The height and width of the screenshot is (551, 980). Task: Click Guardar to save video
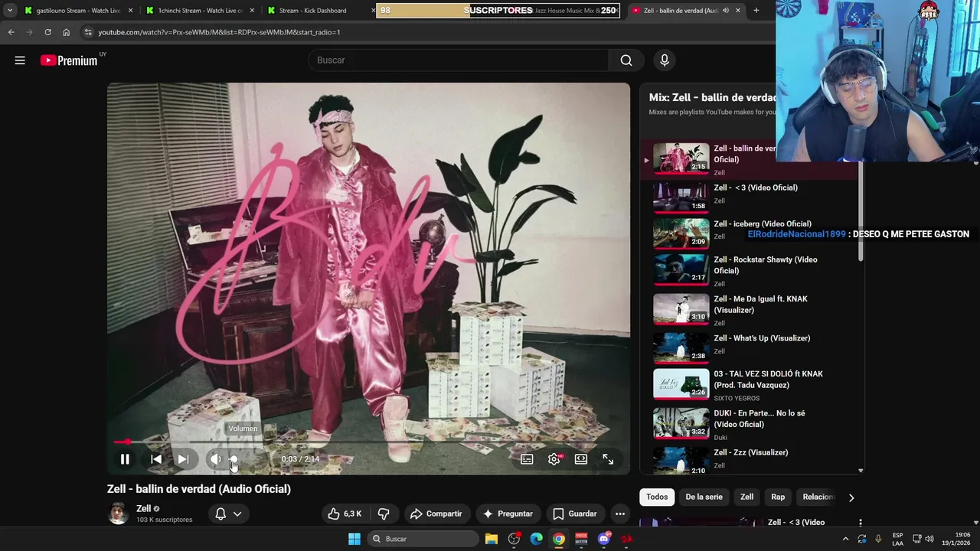[x=575, y=514]
